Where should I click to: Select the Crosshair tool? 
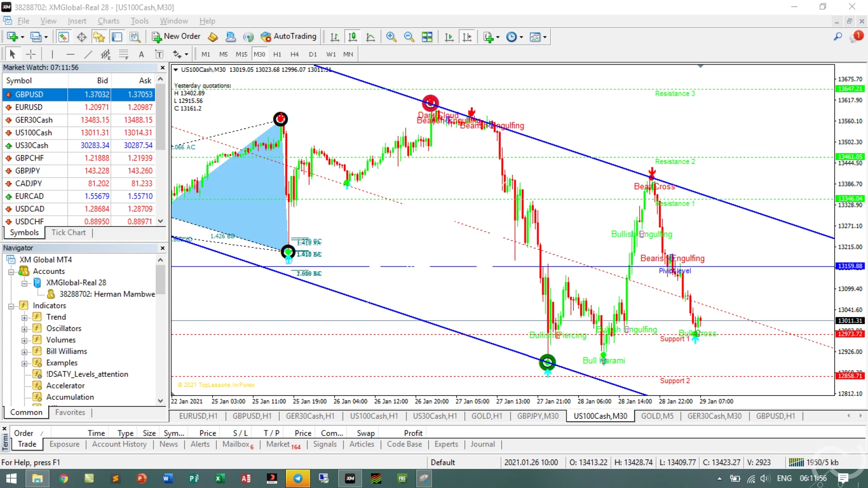(31, 54)
